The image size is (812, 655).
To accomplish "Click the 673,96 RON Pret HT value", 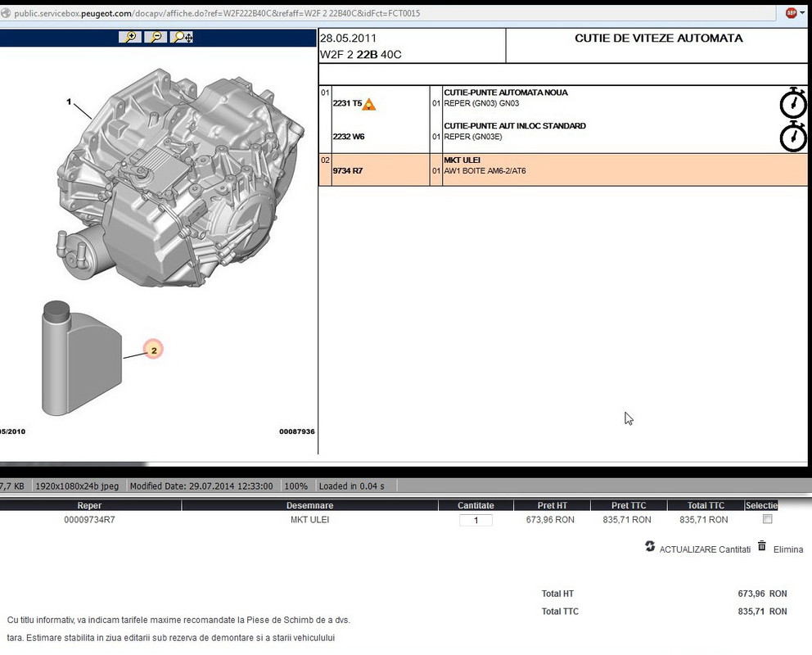I will [x=550, y=519].
